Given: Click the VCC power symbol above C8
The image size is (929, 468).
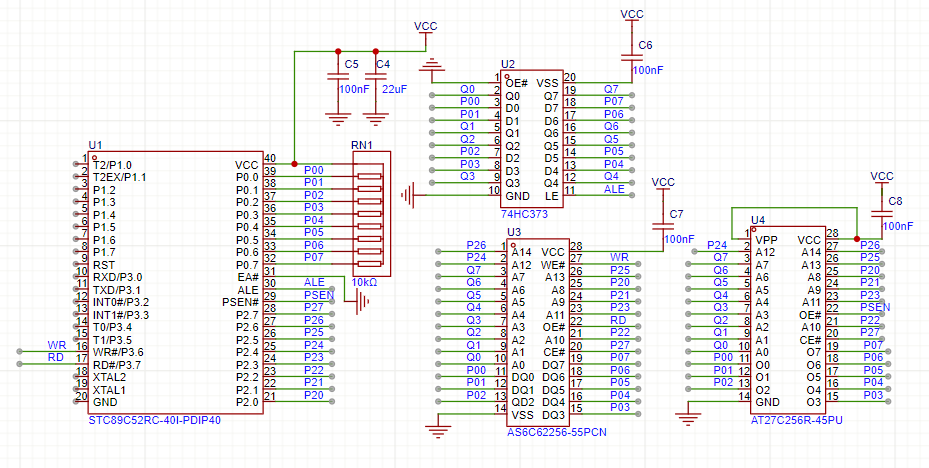Looking at the screenshot, I should pos(882,181).
